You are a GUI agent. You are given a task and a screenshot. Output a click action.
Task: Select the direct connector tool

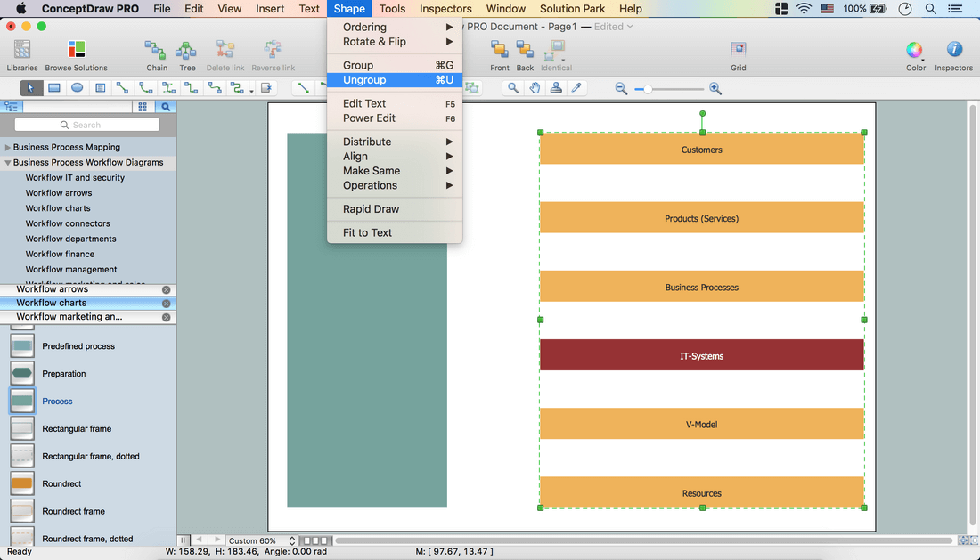coord(123,88)
